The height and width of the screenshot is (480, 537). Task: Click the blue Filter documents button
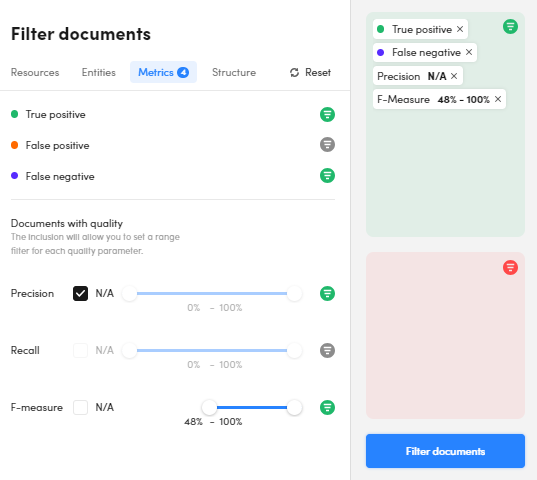point(445,451)
